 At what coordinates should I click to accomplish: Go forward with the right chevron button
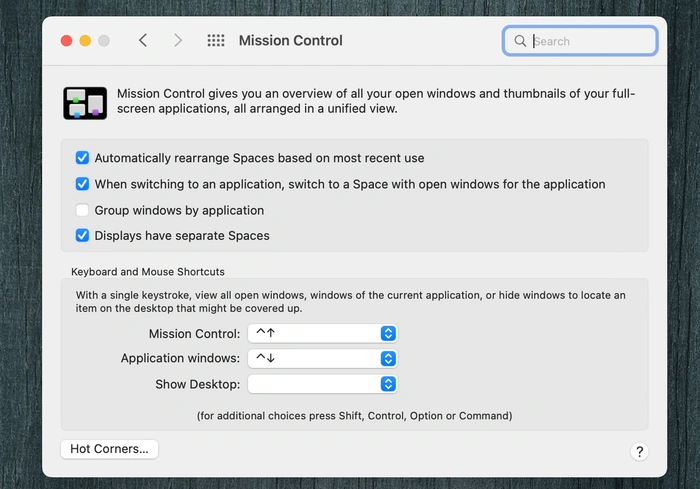[178, 41]
